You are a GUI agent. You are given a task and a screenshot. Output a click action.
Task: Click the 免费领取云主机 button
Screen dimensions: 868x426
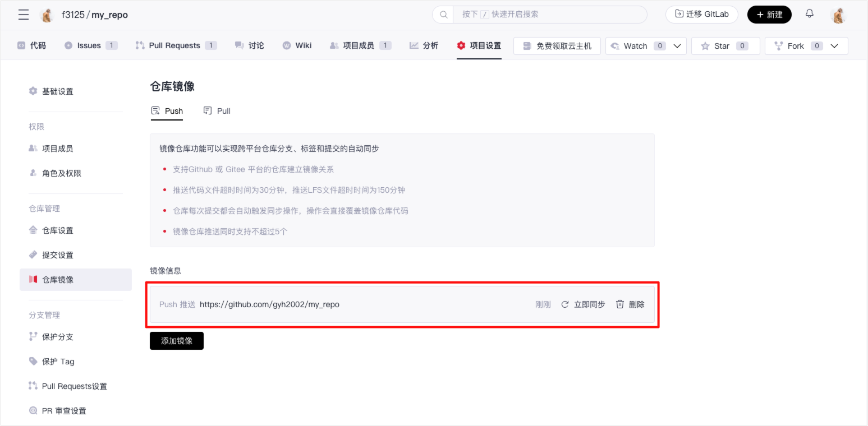pyautogui.click(x=557, y=46)
